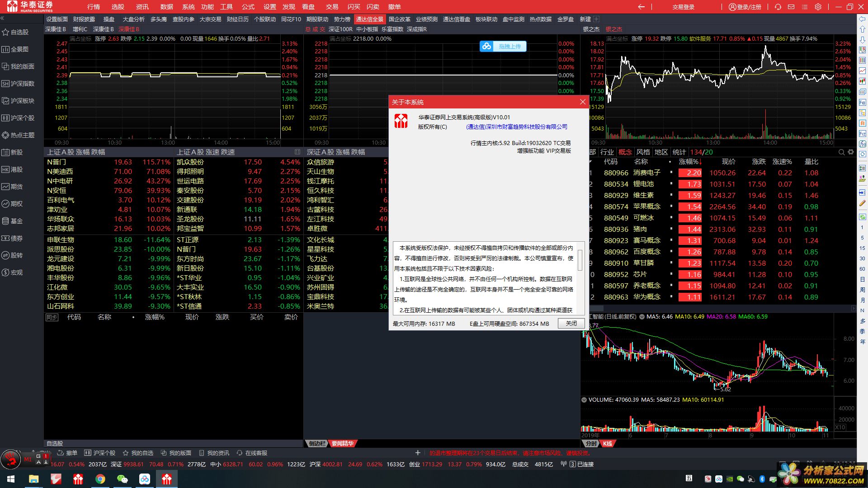Open 我的版面 in left sidebar

tap(18, 66)
